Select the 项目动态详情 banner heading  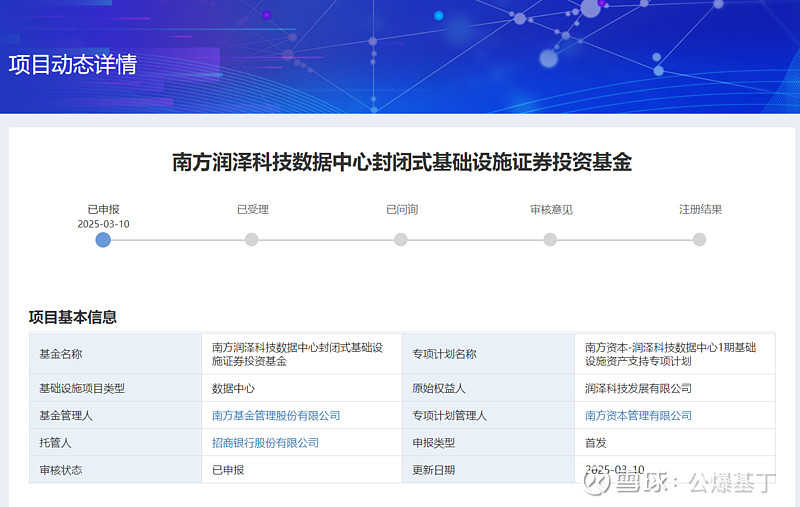73,65
